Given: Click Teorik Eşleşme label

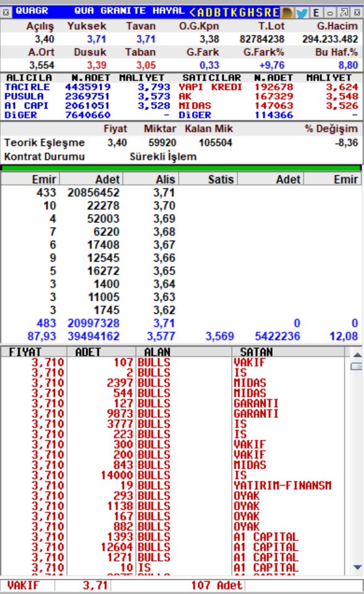Looking at the screenshot, I should (x=44, y=143).
